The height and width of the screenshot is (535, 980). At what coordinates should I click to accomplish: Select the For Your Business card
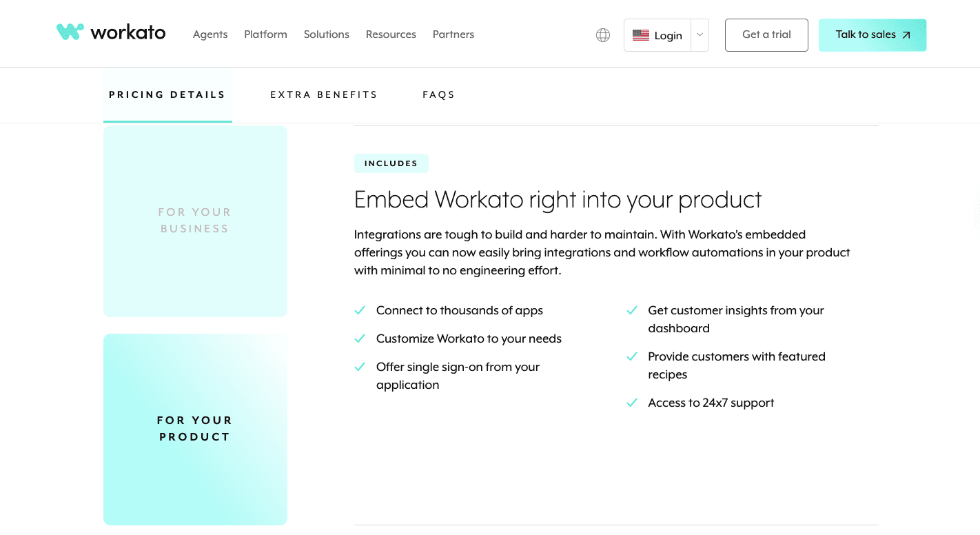[195, 221]
